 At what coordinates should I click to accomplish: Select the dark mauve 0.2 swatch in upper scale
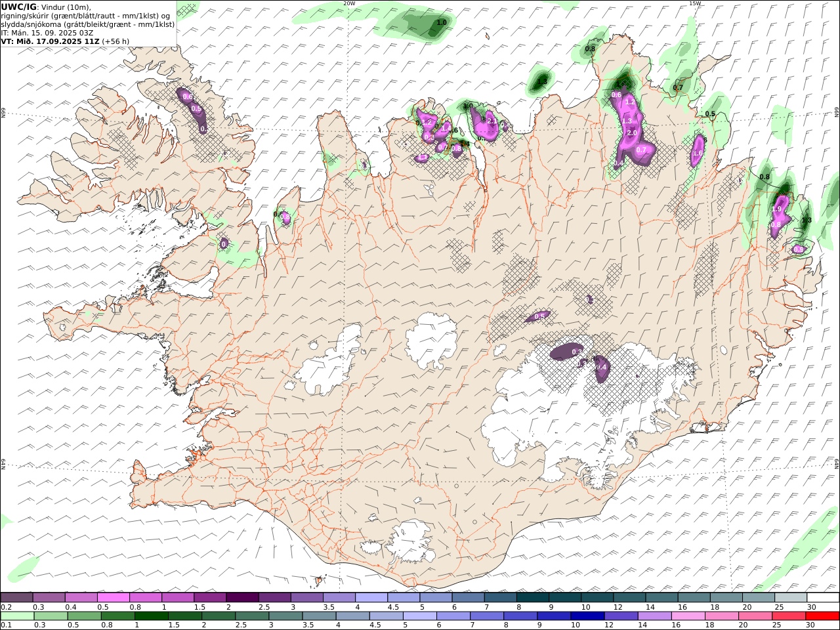click(x=17, y=598)
